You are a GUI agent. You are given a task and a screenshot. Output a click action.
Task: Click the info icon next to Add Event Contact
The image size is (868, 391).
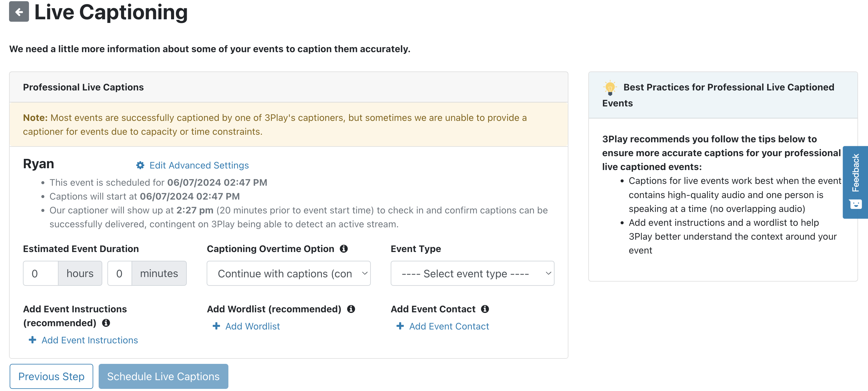(x=485, y=309)
